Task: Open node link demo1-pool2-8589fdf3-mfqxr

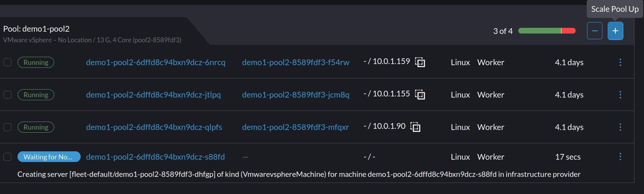Action: click(295, 127)
